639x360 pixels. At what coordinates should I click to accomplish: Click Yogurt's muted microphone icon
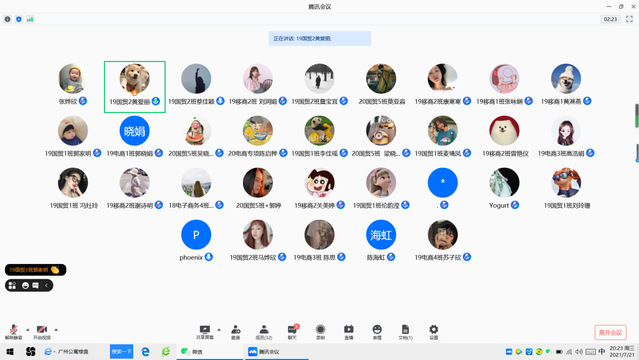click(515, 205)
